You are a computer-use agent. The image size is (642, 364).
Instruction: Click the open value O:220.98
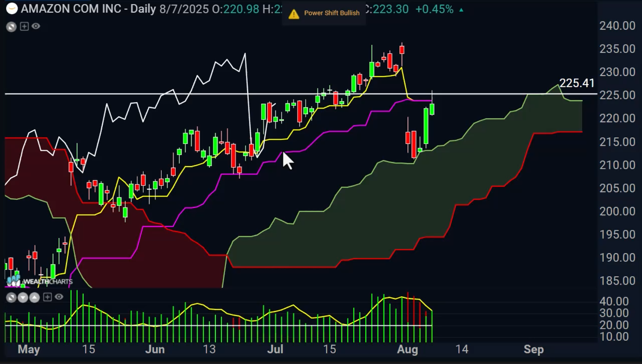click(236, 9)
